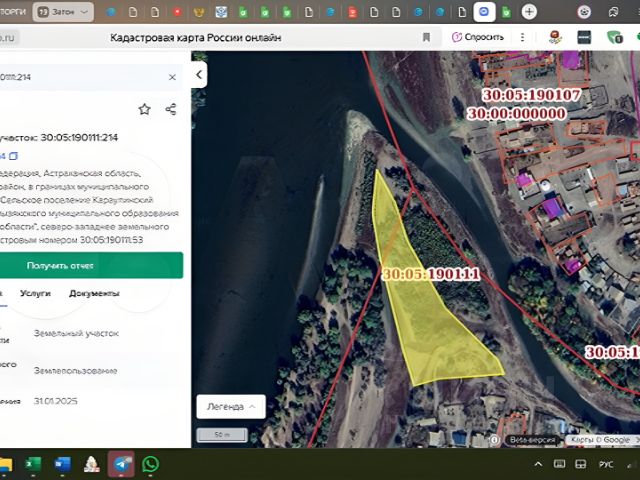Screen dimensions: 640x480
Task: Copy the cadastral number with the copy icon
Action: pos(13,156)
